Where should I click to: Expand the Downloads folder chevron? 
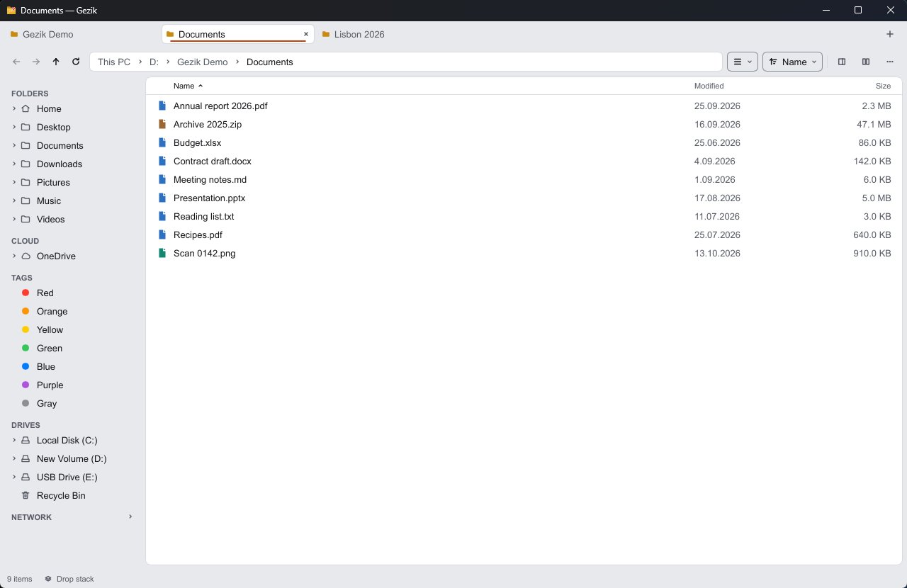tap(14, 164)
